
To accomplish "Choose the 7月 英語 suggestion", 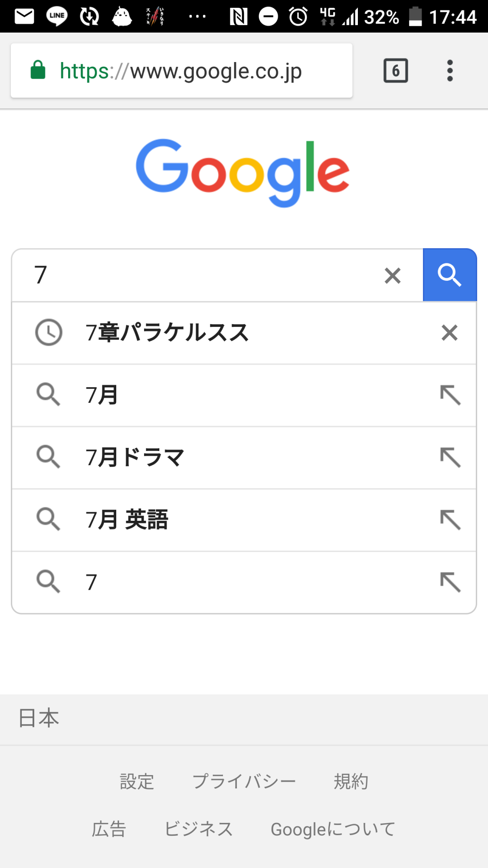I will coord(127,520).
